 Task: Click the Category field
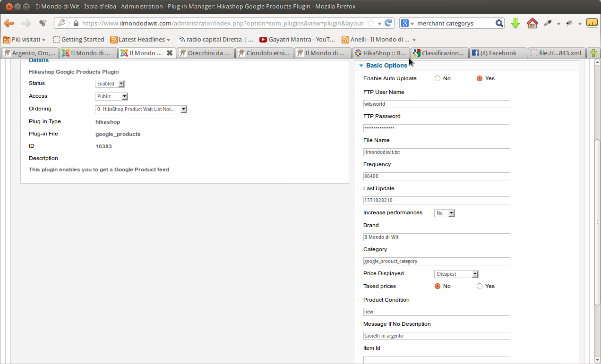pos(437,261)
